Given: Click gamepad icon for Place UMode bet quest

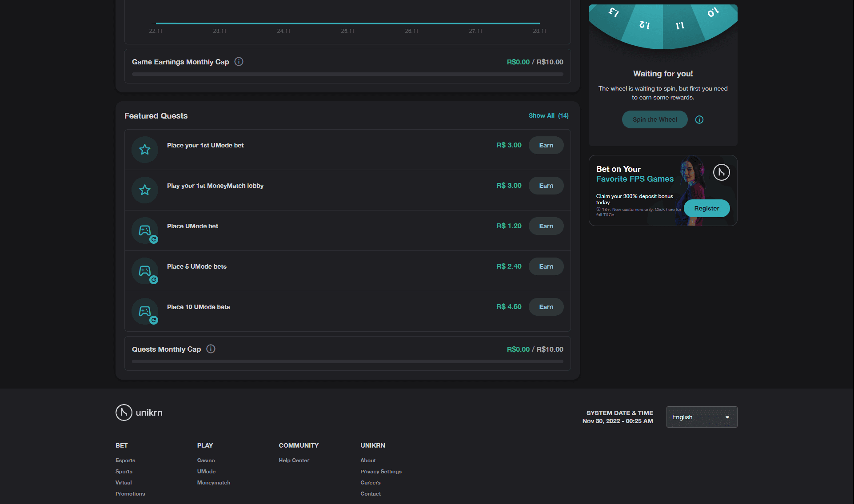Looking at the screenshot, I should [145, 230].
